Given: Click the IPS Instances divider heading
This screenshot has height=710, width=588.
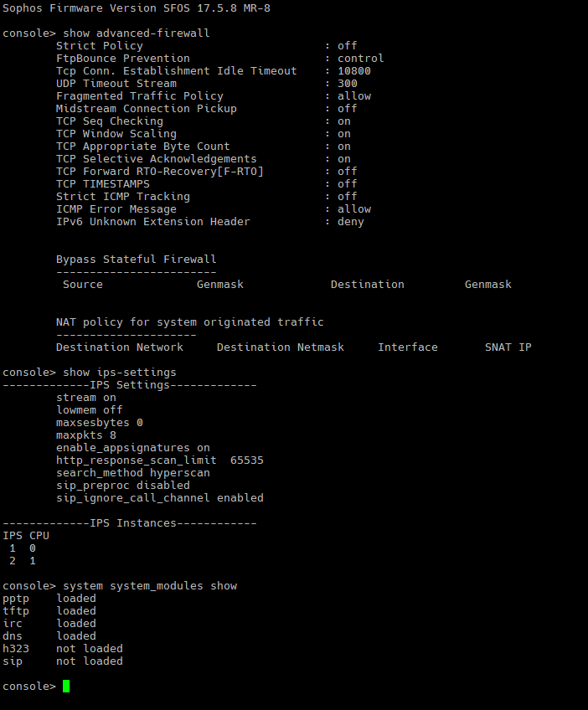Looking at the screenshot, I should 130,523.
